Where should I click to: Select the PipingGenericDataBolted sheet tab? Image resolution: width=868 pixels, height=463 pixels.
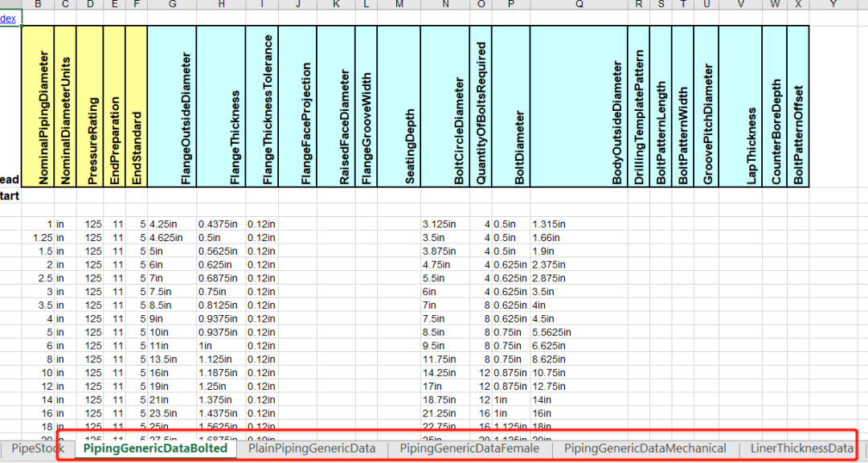pos(156,448)
